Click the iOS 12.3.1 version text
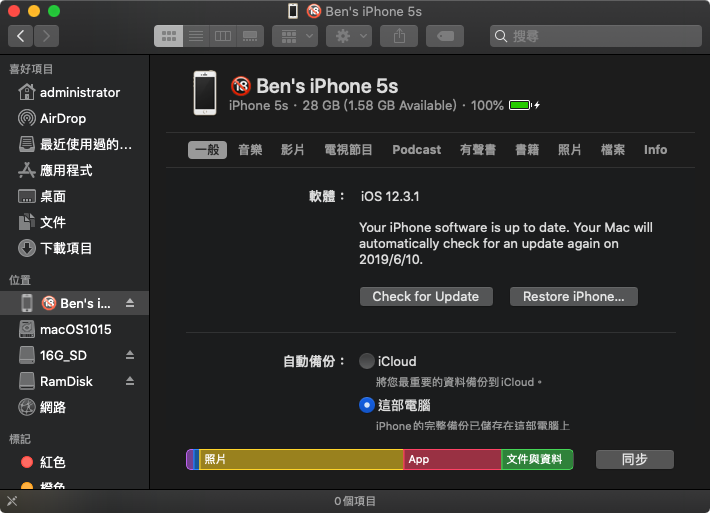The height and width of the screenshot is (513, 710). [x=390, y=197]
